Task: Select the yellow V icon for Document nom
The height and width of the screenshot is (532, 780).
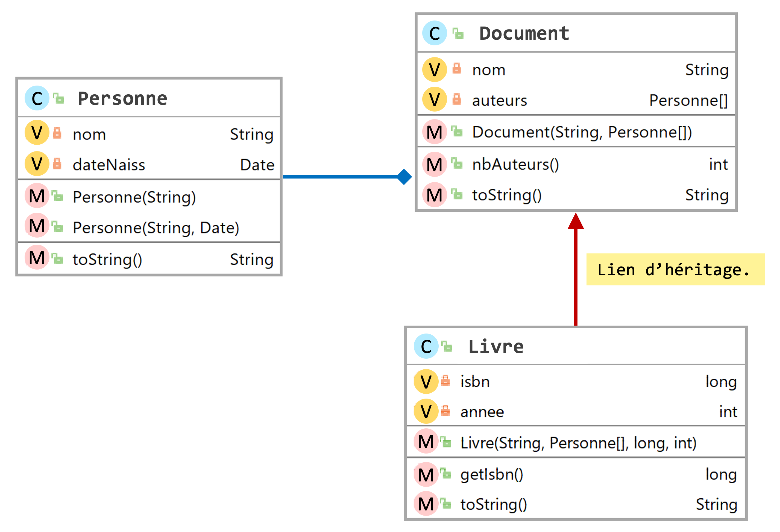Action: [x=435, y=69]
